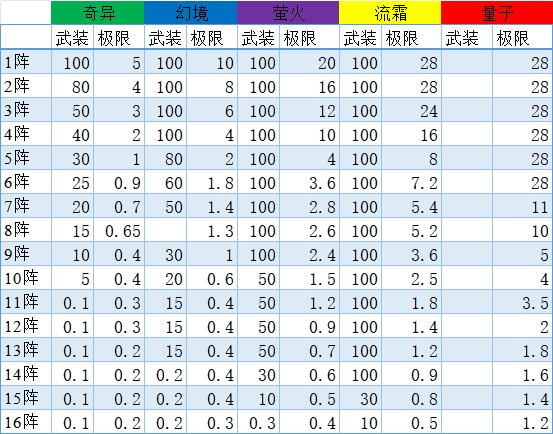Select 流霜 极限 value 7.2 in row 6阵
Viewport: 553px width, 434px height.
tap(411, 182)
